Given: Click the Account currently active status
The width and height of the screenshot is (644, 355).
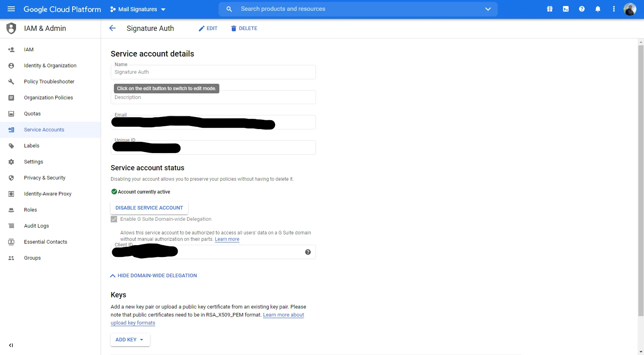Looking at the screenshot, I should pyautogui.click(x=141, y=192).
